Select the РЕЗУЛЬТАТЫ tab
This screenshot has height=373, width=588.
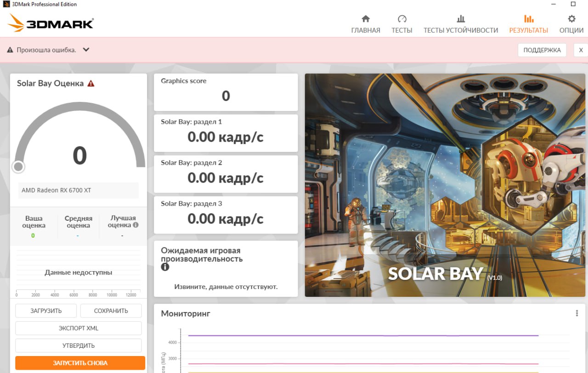pos(529,24)
